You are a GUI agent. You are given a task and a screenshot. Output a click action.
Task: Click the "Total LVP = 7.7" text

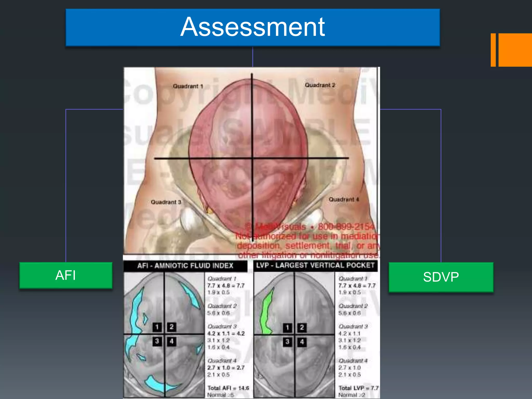point(358,388)
